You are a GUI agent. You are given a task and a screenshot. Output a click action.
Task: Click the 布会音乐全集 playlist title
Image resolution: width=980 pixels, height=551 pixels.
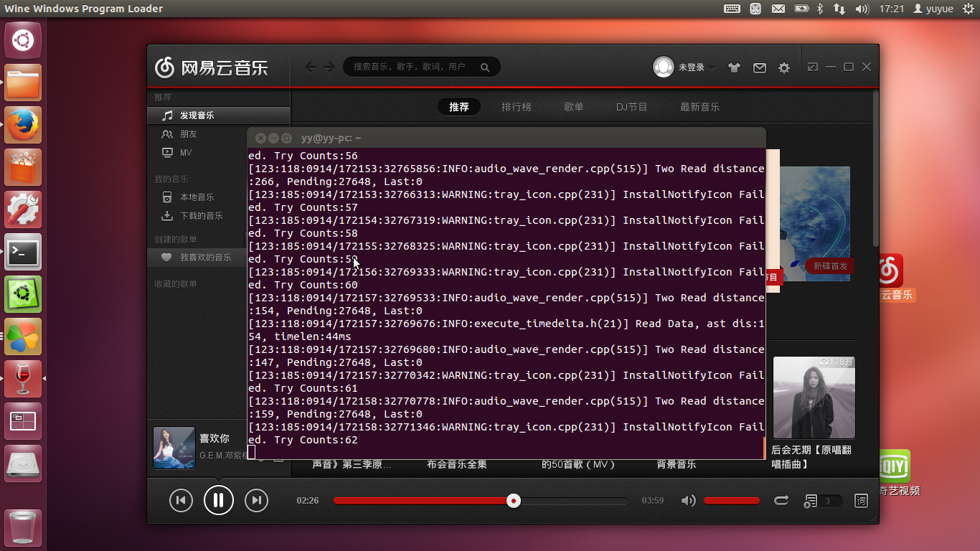coord(457,464)
